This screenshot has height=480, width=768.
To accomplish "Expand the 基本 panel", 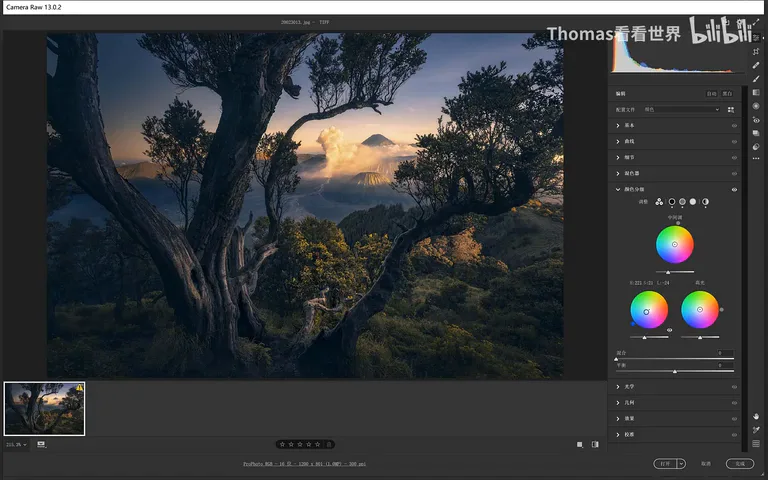I will (618, 125).
